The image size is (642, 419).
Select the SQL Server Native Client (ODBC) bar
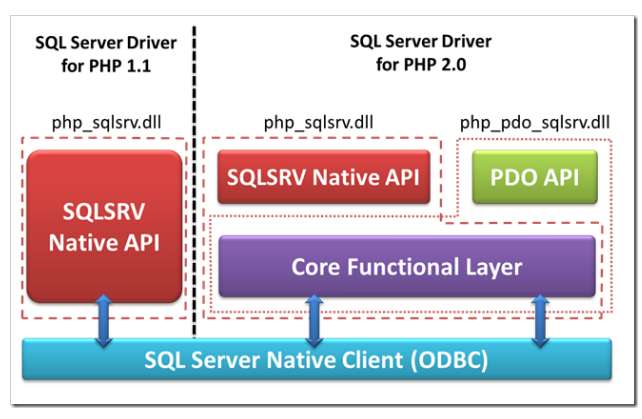(x=316, y=359)
